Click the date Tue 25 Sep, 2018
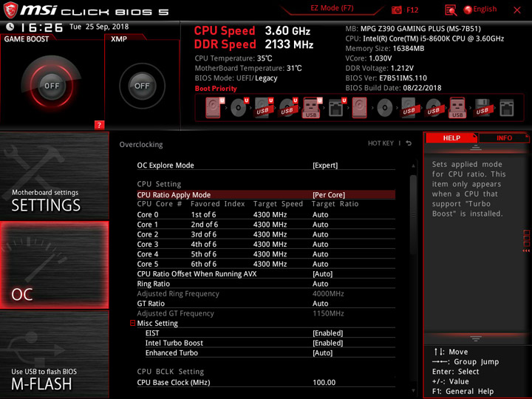This screenshot has width=532, height=399. (x=99, y=27)
